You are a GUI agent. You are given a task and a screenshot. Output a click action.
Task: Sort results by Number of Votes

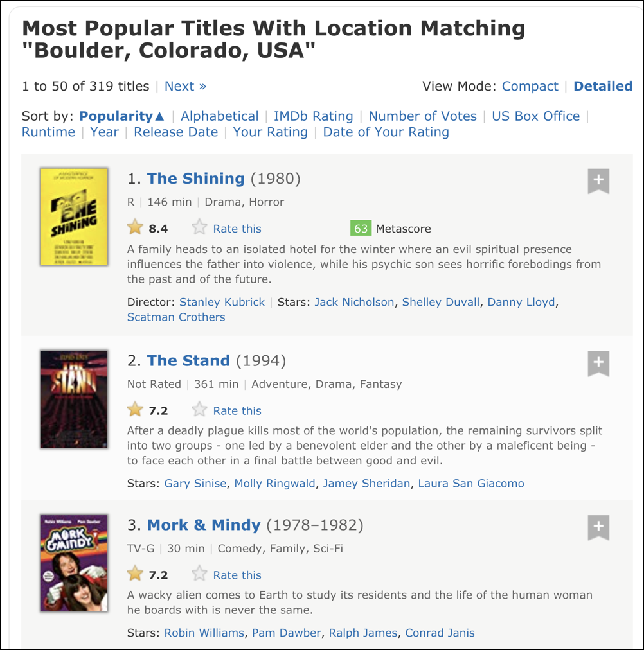[x=422, y=116]
